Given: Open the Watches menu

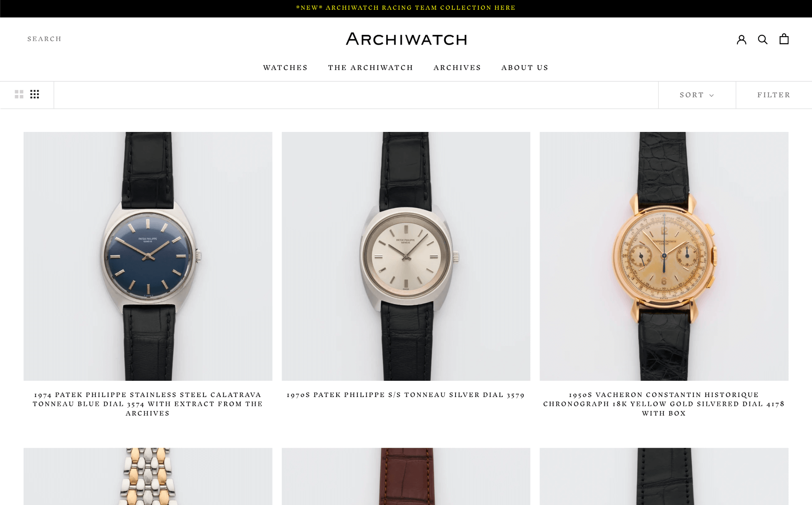Looking at the screenshot, I should tap(285, 68).
